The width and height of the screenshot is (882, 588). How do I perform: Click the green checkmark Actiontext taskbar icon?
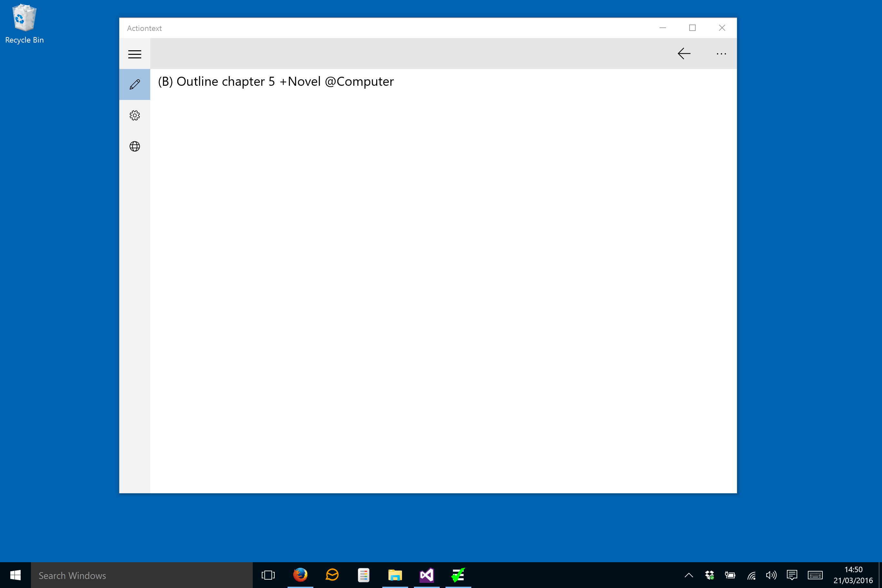(458, 575)
